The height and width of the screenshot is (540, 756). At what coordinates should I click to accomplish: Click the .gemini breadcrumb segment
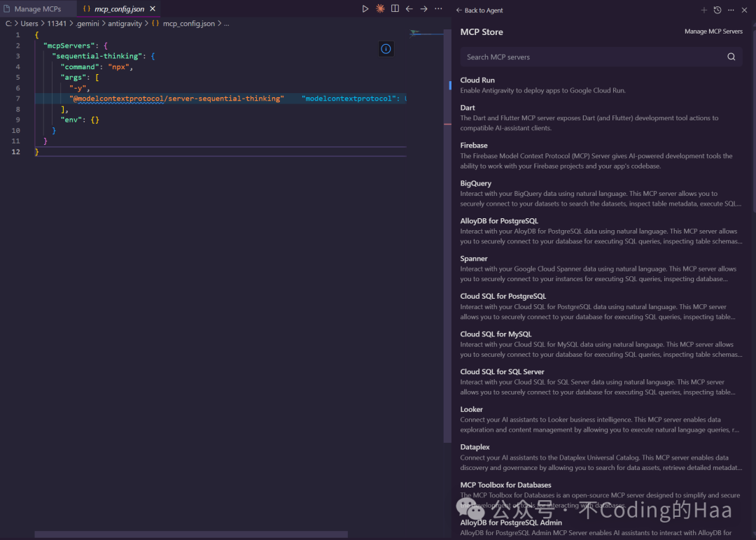(x=87, y=23)
